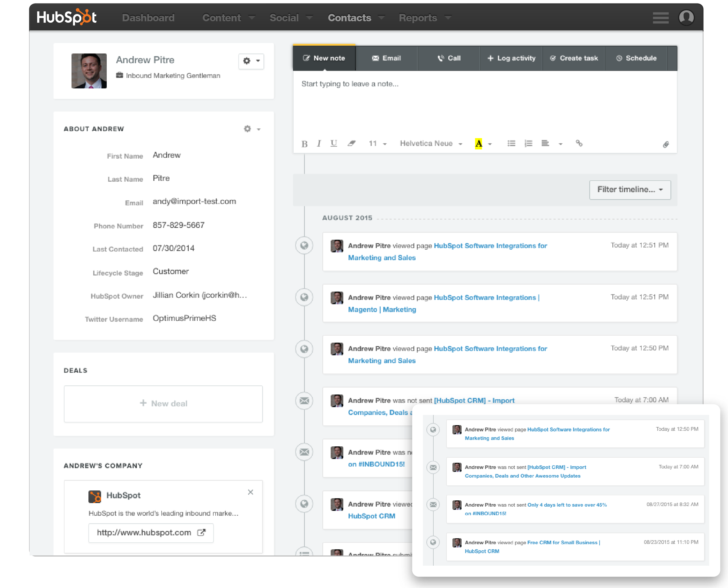Open hubspot.com via the external link icon
This screenshot has height=588, width=728.
pyautogui.click(x=201, y=532)
